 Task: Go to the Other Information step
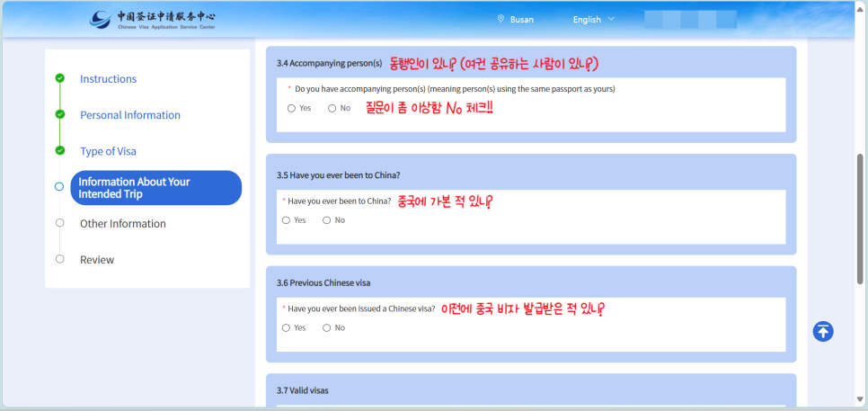pos(123,224)
